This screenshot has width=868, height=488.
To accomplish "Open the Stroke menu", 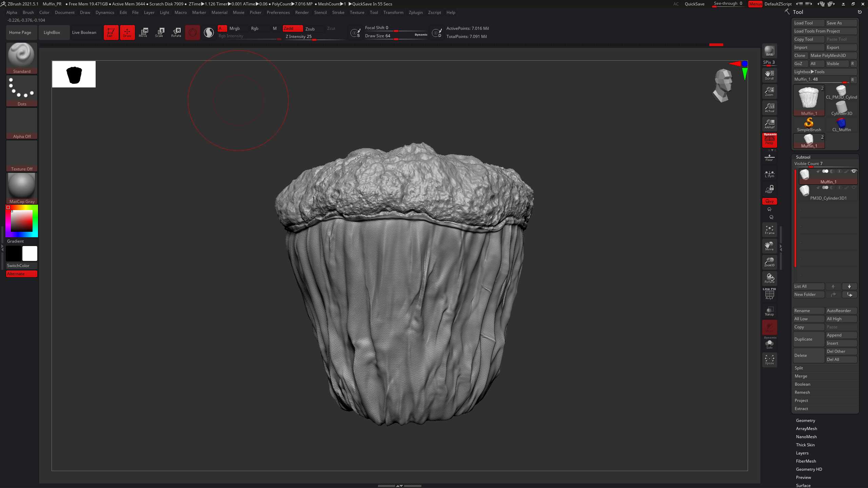I will coord(338,13).
